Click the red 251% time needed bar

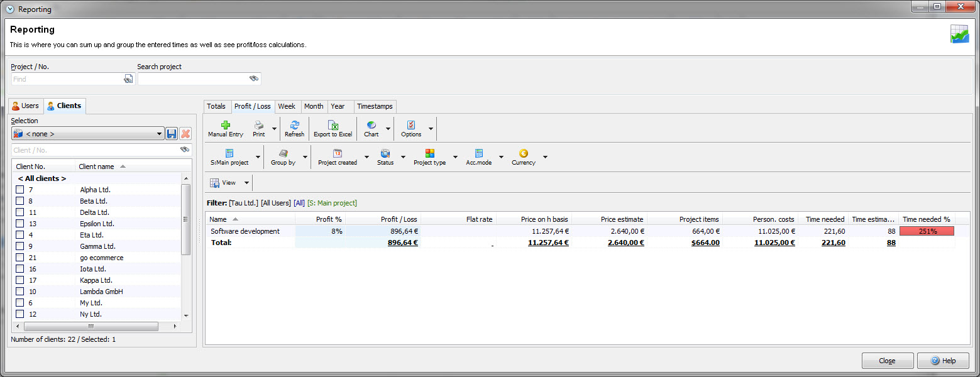tap(927, 231)
